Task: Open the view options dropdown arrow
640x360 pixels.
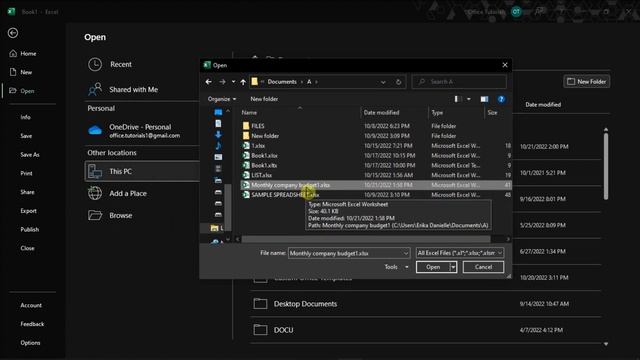Action: tap(469, 99)
